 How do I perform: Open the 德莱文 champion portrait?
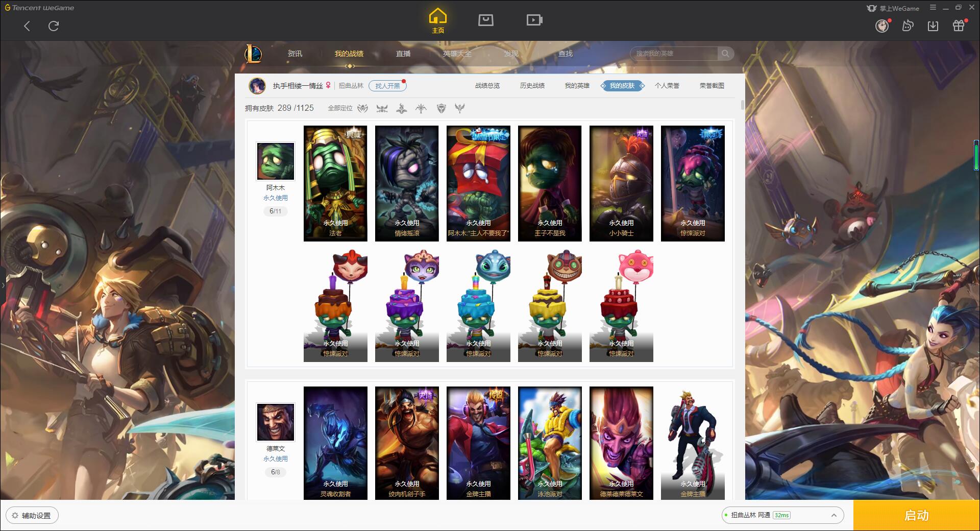pyautogui.click(x=276, y=422)
